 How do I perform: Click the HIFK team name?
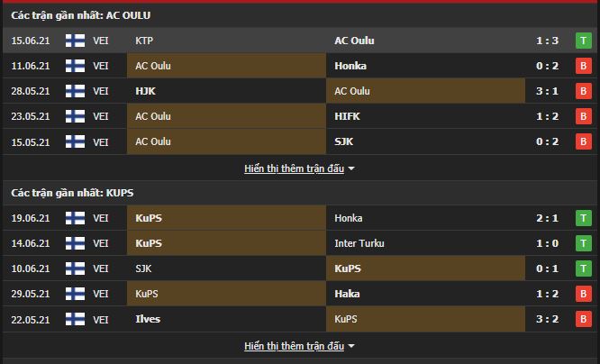347,116
